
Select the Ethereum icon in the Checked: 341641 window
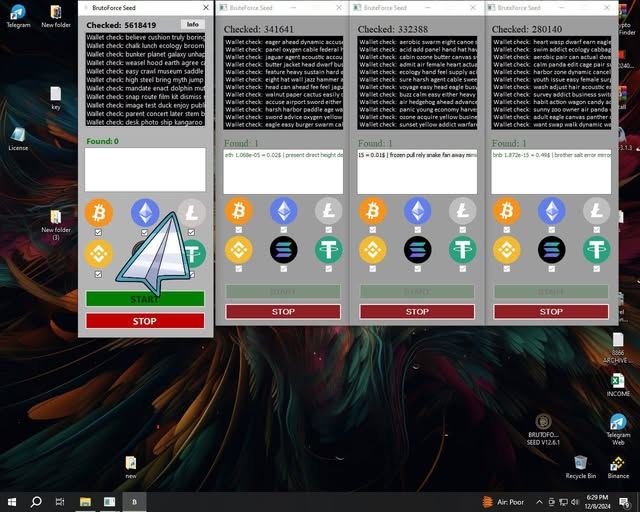click(x=284, y=210)
